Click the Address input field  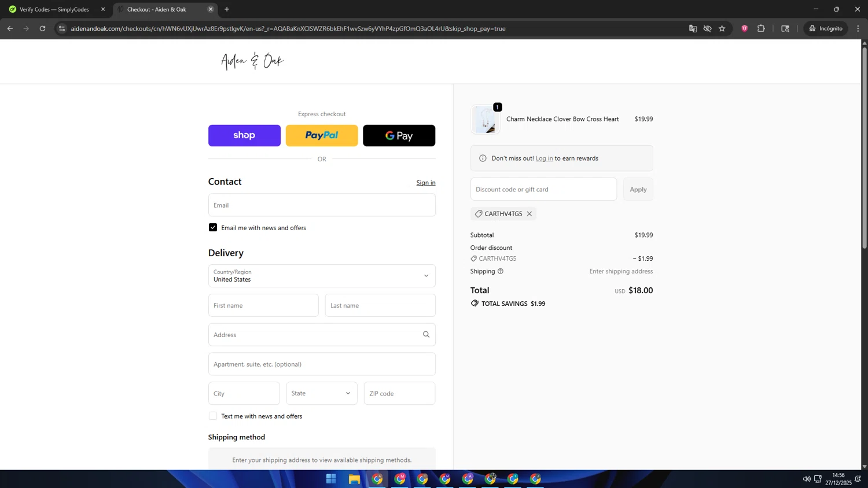click(322, 335)
